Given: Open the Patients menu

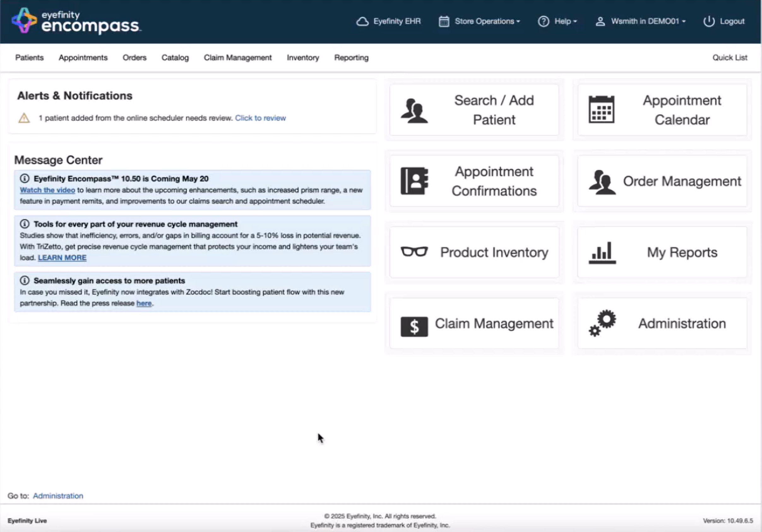Looking at the screenshot, I should click(x=29, y=58).
